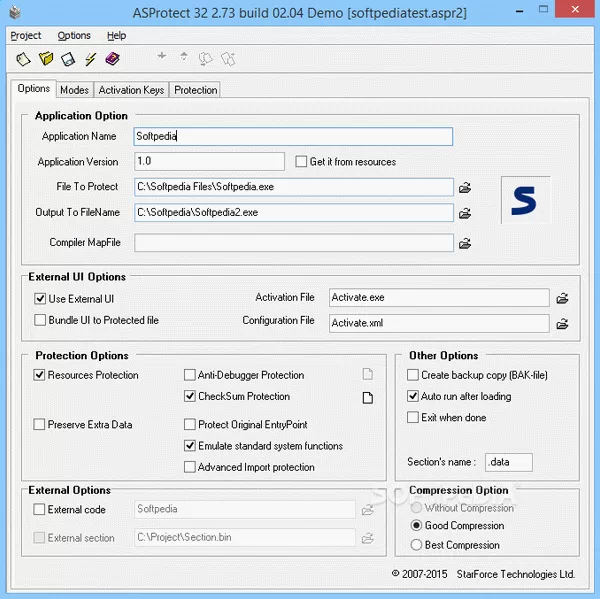Enable Anti-Debugger Protection

190,375
